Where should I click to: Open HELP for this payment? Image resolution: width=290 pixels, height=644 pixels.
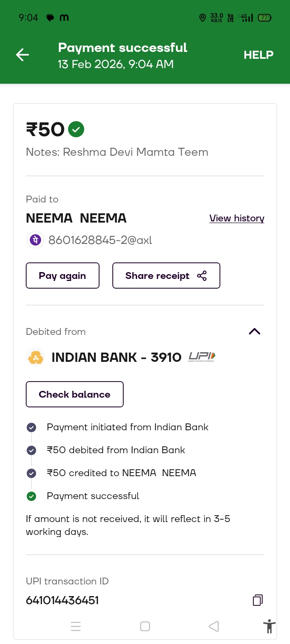(258, 55)
